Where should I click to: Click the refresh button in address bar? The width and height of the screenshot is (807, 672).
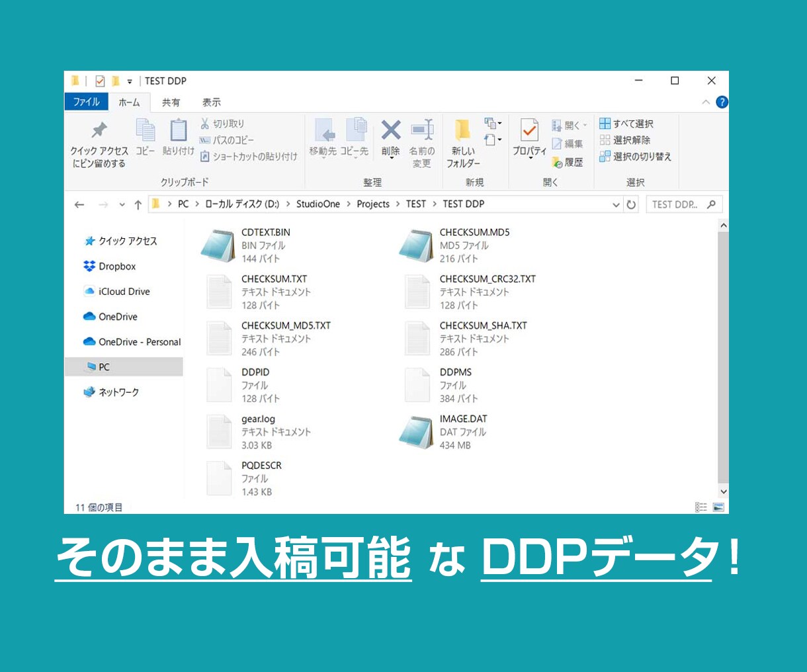631,204
